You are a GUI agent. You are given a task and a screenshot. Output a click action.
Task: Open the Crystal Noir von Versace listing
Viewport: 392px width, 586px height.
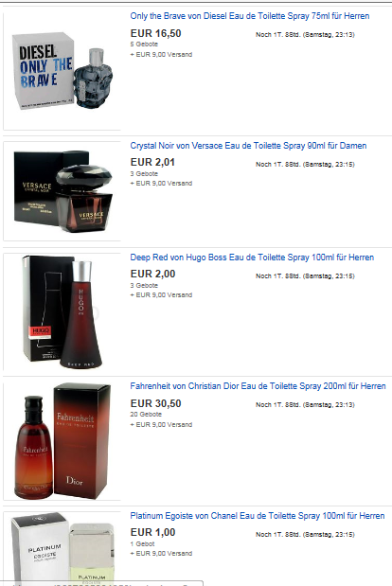pos(248,146)
